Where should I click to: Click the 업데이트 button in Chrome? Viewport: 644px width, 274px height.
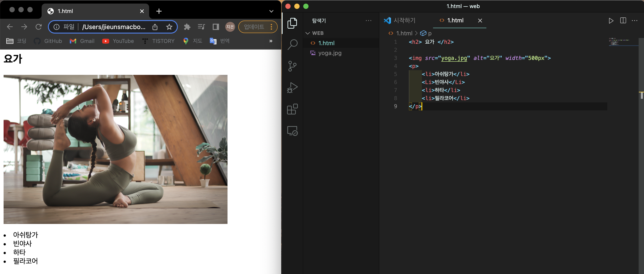click(x=254, y=27)
